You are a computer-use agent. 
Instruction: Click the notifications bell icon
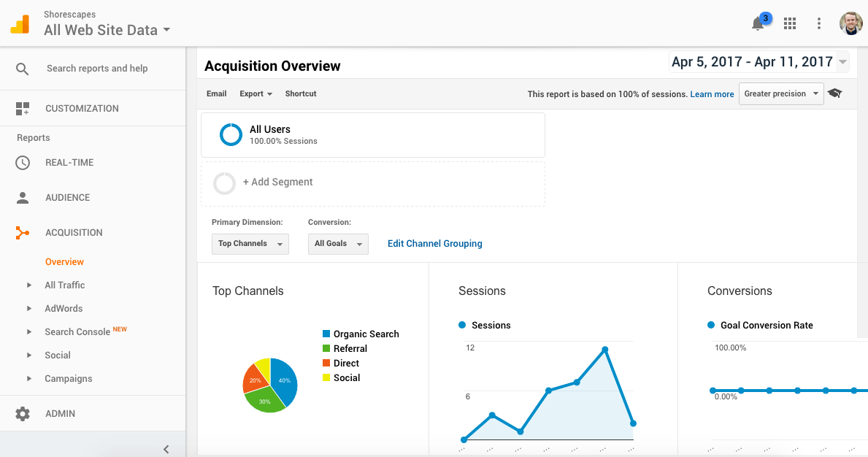point(758,24)
